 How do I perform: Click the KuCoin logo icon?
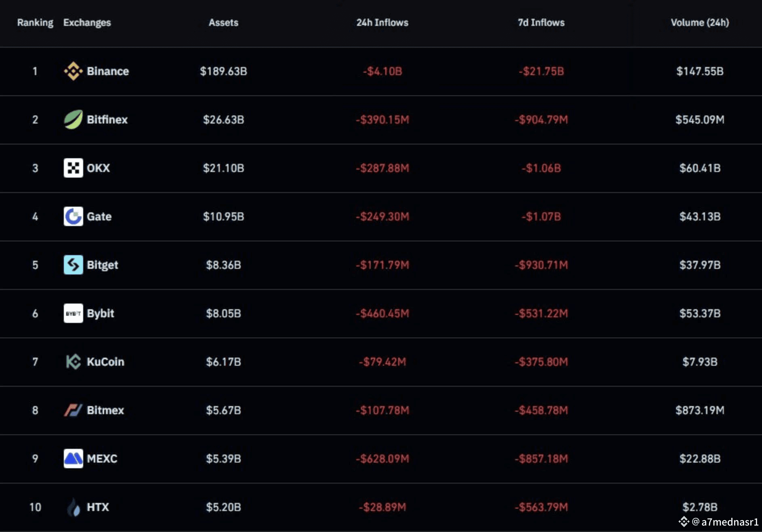(x=73, y=362)
